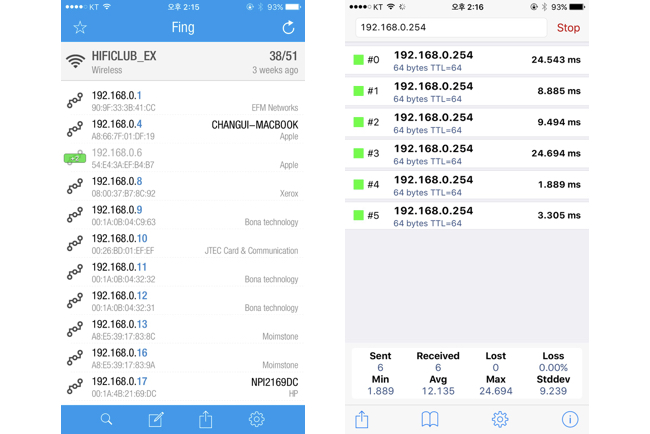Screen dimensions: 650x434
Task: Tap the Xerox vendor label
Action: [289, 194]
